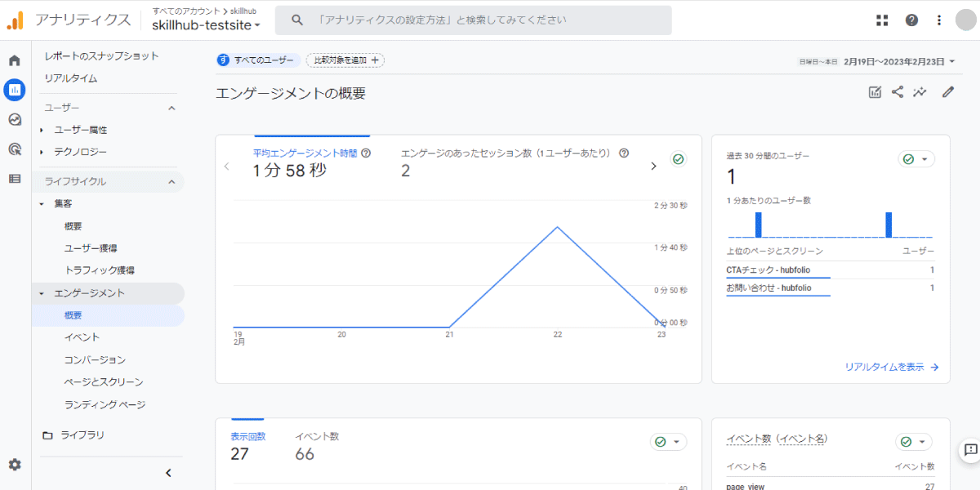Open the Google apps grid icon
This screenshot has height=490, width=980.
882,20
